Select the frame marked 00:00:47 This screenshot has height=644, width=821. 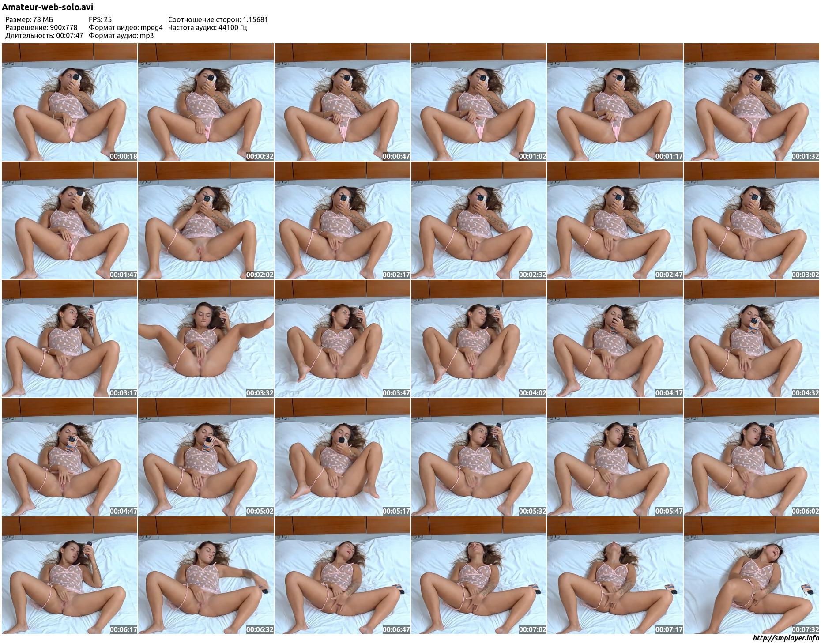[x=342, y=102]
